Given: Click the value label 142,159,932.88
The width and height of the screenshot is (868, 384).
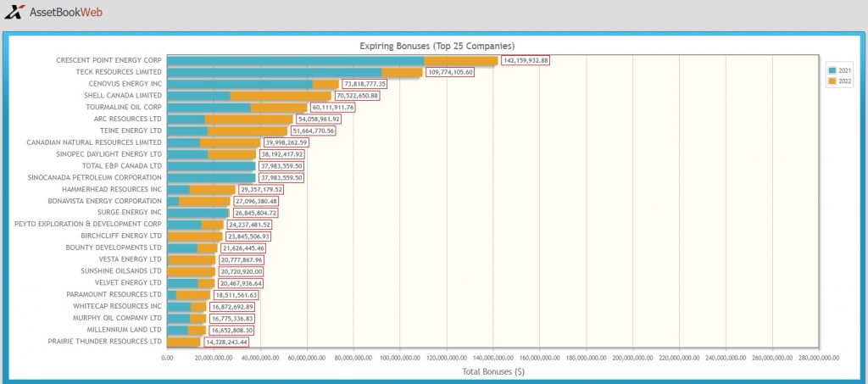Looking at the screenshot, I should pyautogui.click(x=526, y=59).
